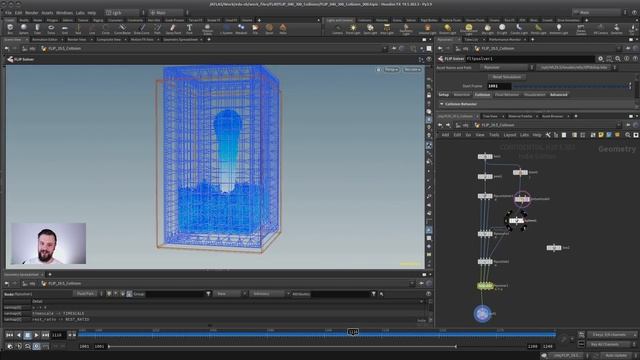
Task: Open the Main radial menu dropdown
Action: coord(168,13)
